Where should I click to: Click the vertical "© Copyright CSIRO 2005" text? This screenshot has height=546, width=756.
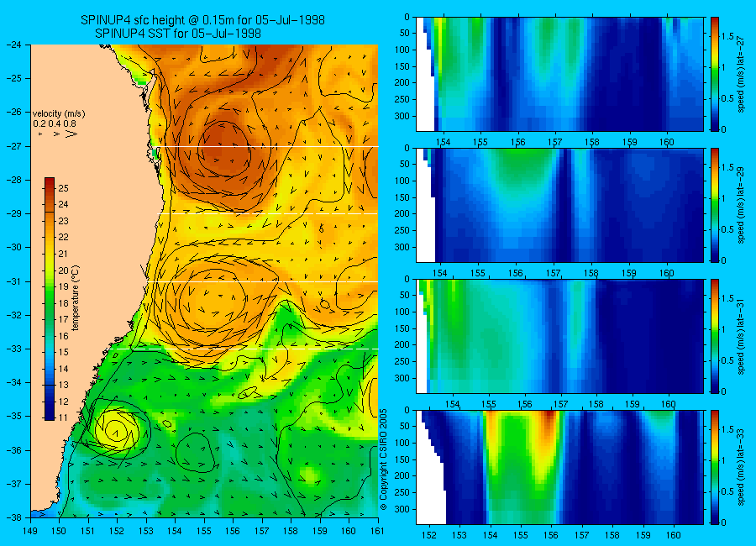pyautogui.click(x=384, y=459)
